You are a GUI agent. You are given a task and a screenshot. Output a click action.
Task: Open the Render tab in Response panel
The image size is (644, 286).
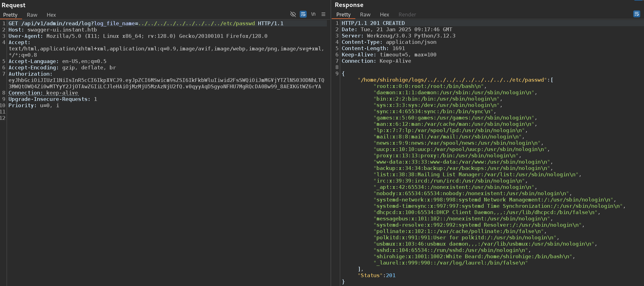(407, 15)
